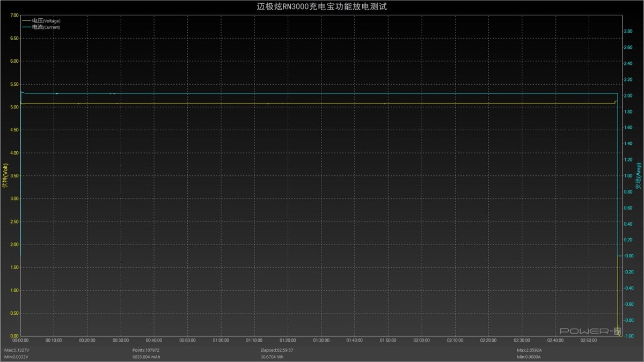
Task: Click the Max:2.0592A status value
Action: point(529,350)
